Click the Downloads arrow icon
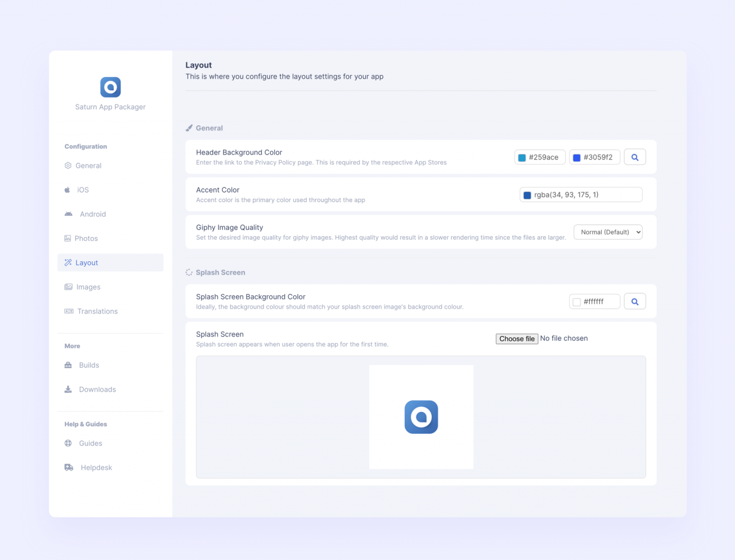 click(68, 389)
